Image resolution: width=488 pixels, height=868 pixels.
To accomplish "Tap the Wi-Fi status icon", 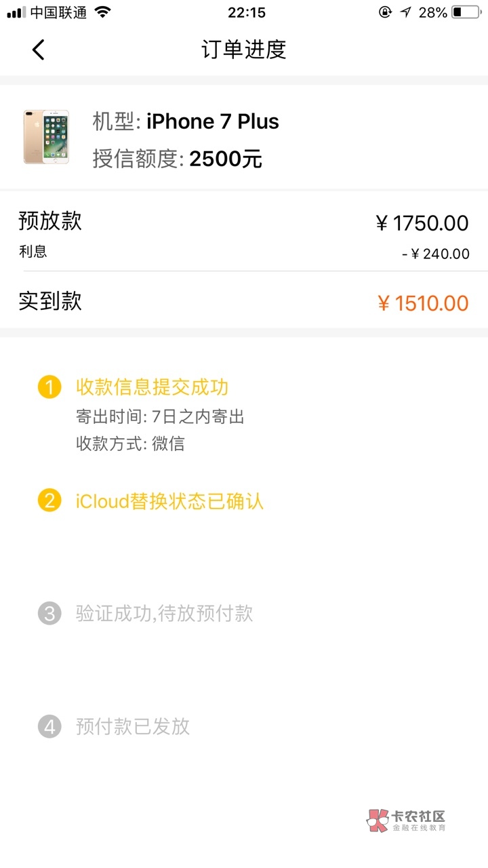I will pyautogui.click(x=102, y=12).
